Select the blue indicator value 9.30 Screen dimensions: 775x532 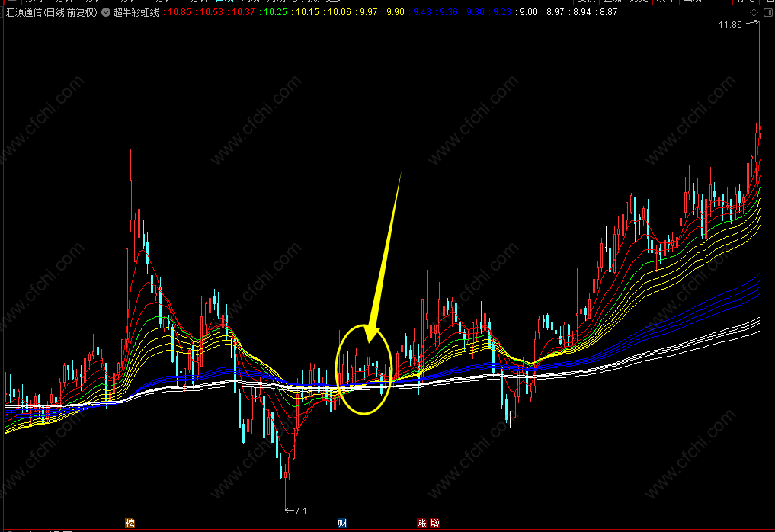click(476, 12)
